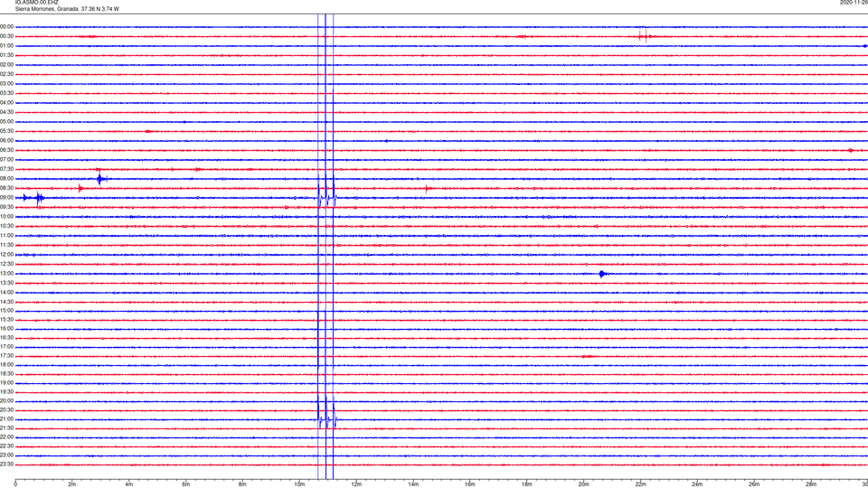The height and width of the screenshot is (488, 868).
Task: Select the 04:00 trace time label
Action: 6,102
